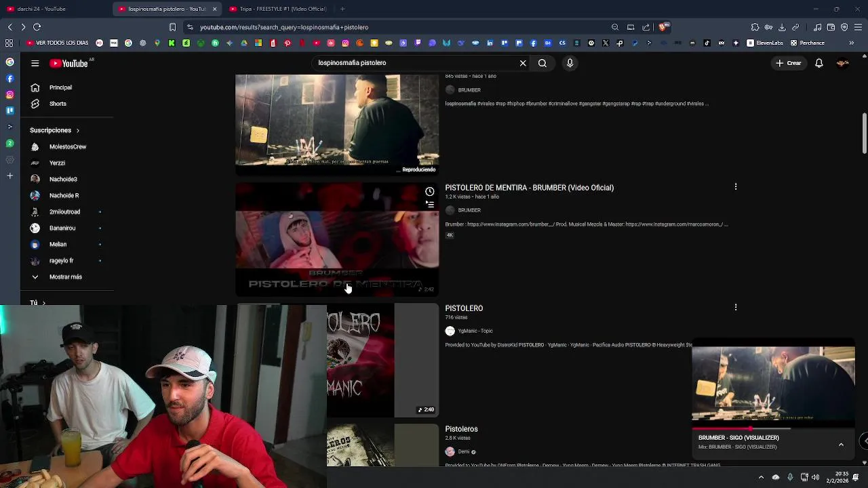This screenshot has width=868, height=488.
Task: Open a new browser tab
Action: point(342,9)
